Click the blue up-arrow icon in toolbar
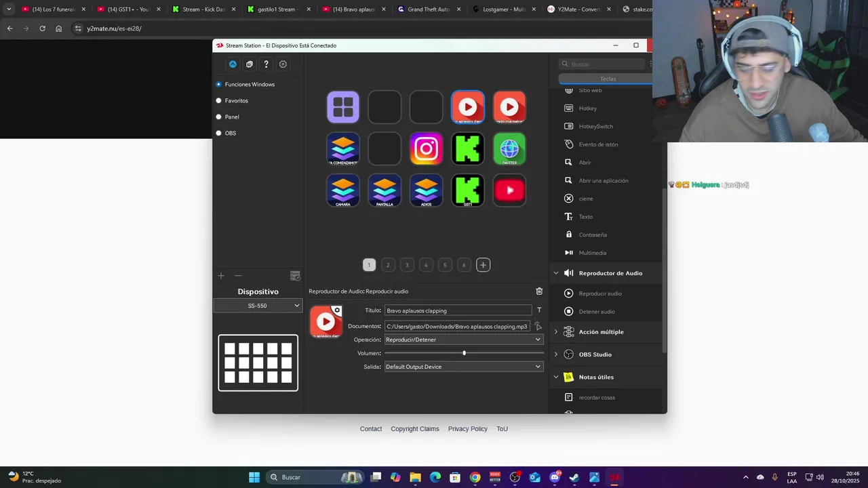This screenshot has width=868, height=488. click(233, 64)
